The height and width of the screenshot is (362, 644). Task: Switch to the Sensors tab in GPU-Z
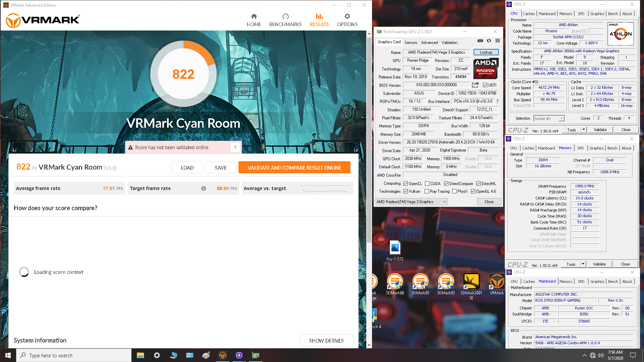pos(411,43)
